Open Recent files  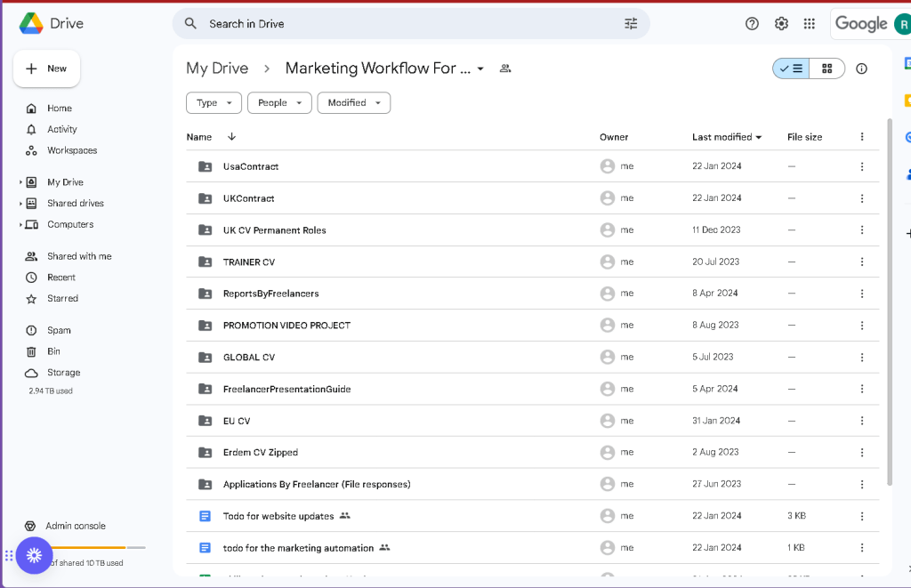tap(61, 278)
